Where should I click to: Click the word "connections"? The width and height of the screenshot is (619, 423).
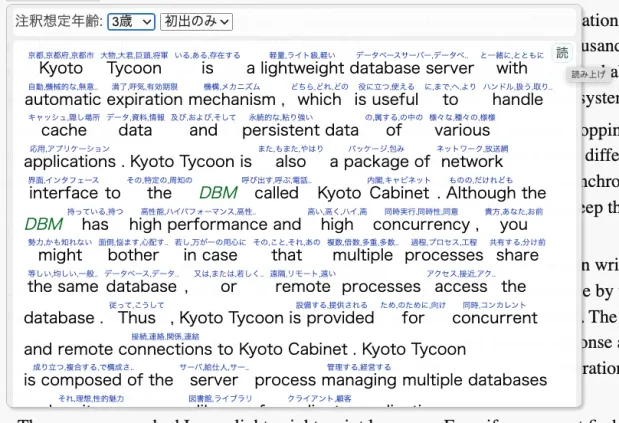[165, 349]
